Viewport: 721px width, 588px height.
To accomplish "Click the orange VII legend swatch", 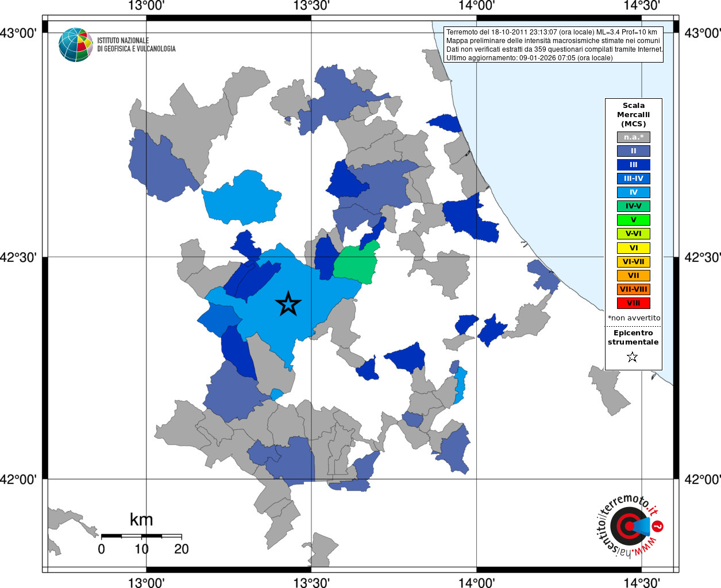I will (634, 276).
